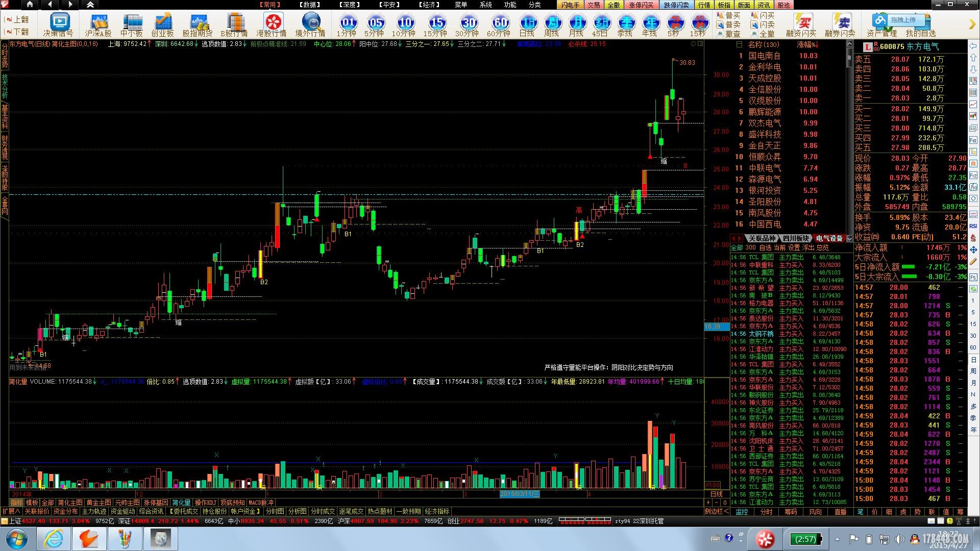The width and height of the screenshot is (980, 551).
Task: Click the 融资闪买 margin buy icon
Action: click(x=801, y=24)
